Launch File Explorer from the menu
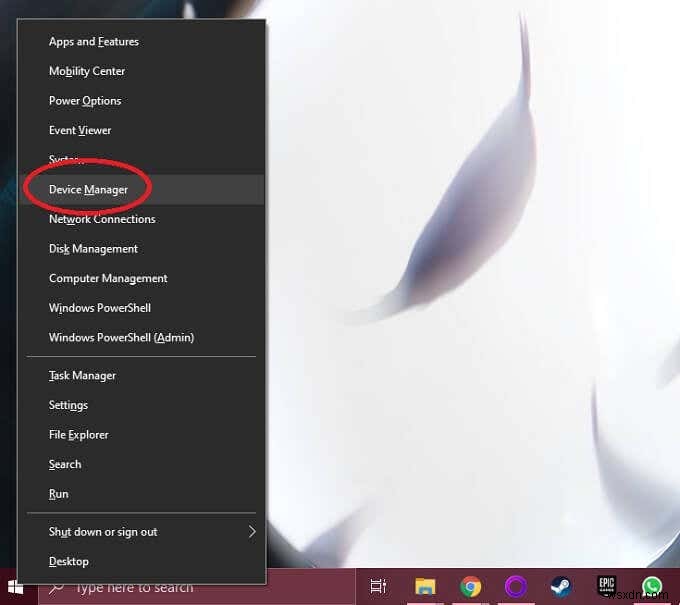This screenshot has height=605, width=680. (141, 435)
